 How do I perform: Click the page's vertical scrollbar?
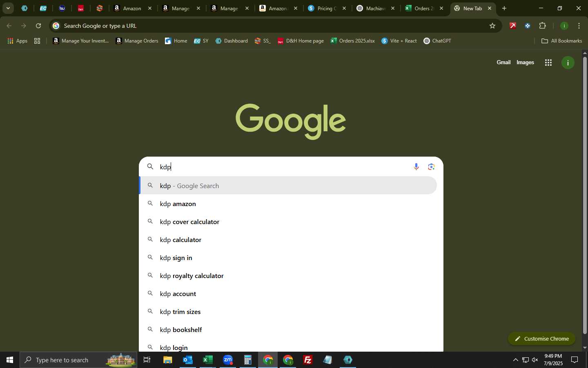(585, 196)
